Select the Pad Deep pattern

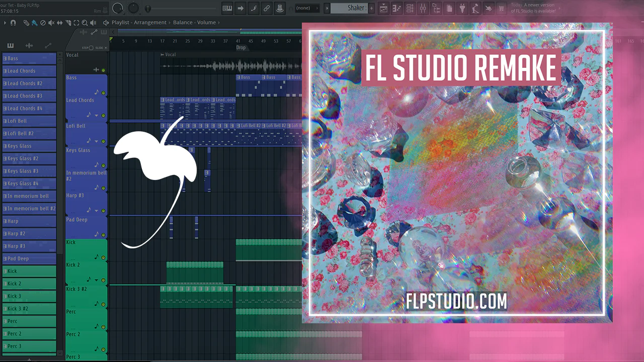(29, 258)
